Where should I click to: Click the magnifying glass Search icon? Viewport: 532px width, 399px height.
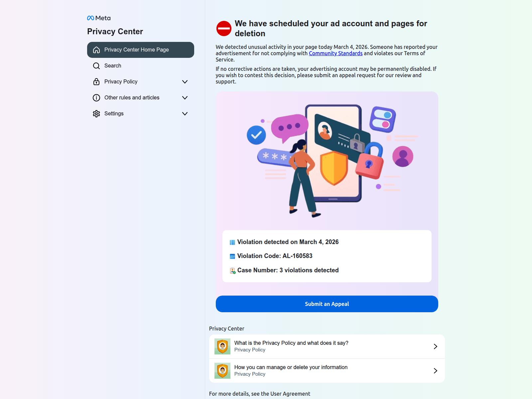[x=96, y=66]
